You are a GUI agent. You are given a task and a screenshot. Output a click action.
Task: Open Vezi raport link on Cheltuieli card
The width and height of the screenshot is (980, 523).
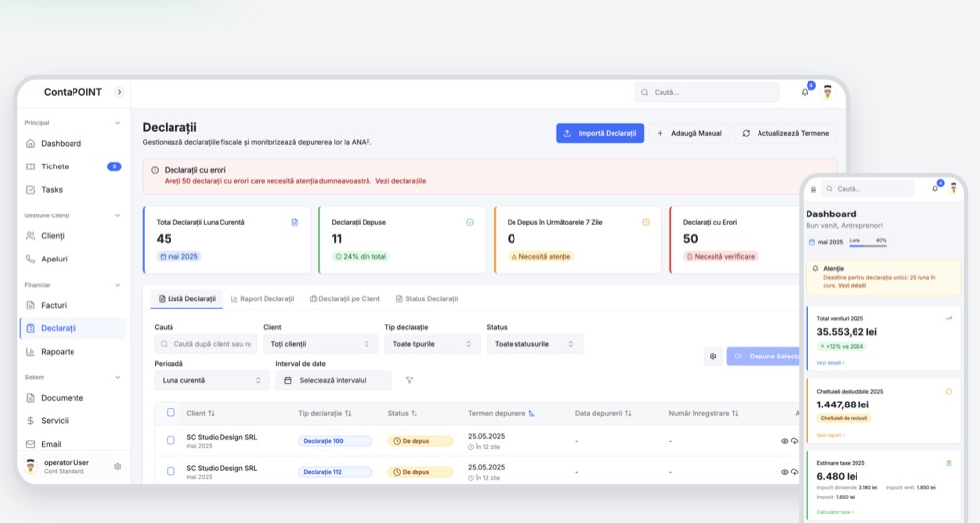830,435
